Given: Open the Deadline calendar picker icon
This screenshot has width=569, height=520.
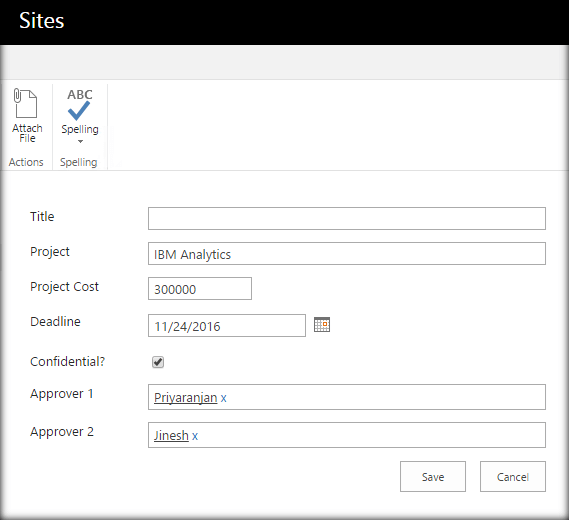Looking at the screenshot, I should click(322, 324).
